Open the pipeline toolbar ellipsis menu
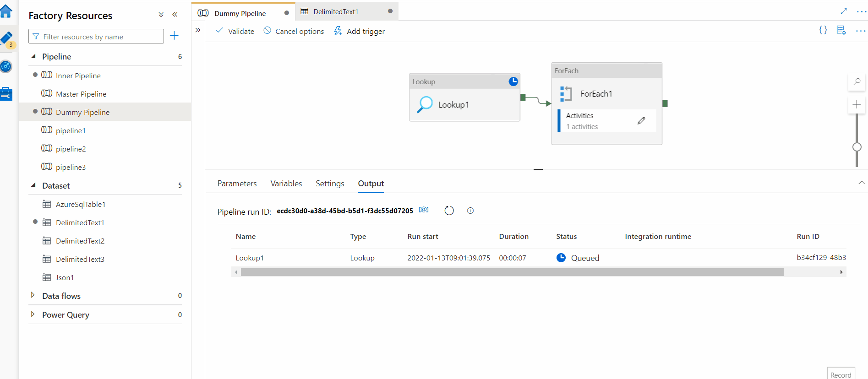 click(860, 31)
